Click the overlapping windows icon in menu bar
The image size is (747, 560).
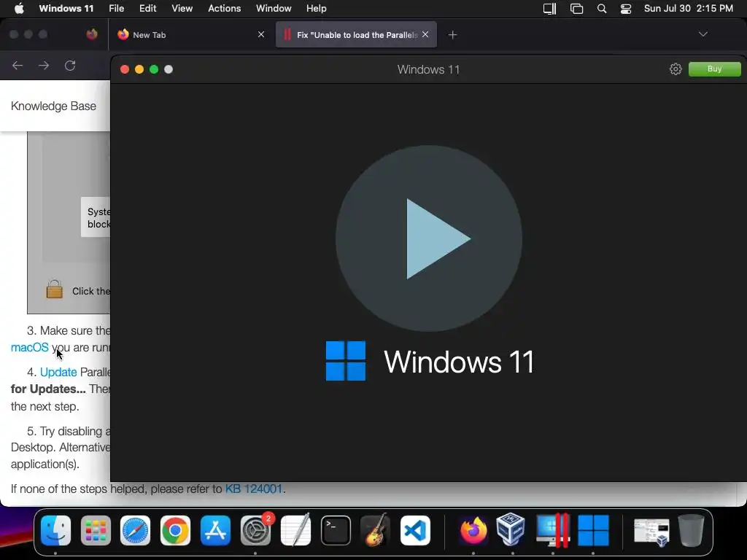[576, 9]
